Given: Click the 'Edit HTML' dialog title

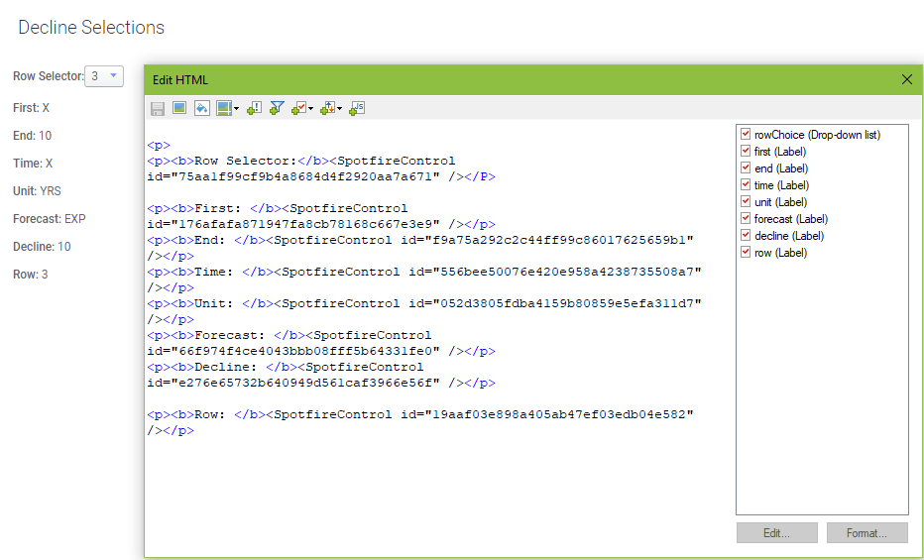Looking at the screenshot, I should click(180, 80).
